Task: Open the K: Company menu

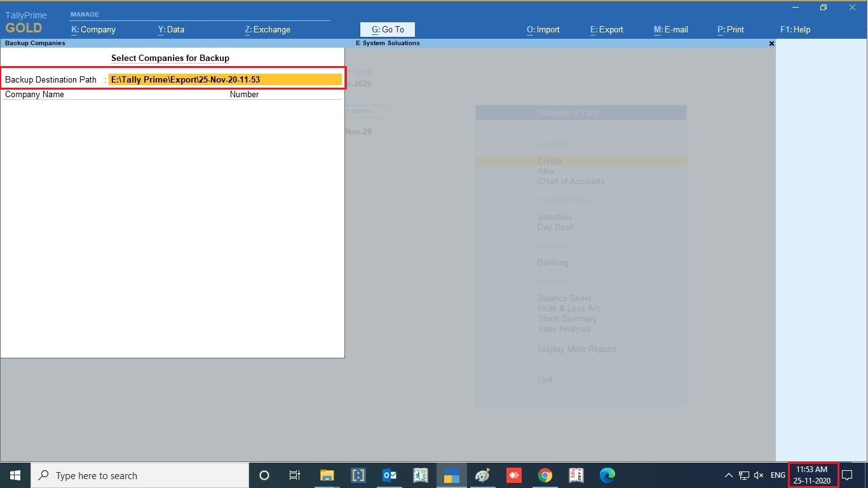Action: 93,29
